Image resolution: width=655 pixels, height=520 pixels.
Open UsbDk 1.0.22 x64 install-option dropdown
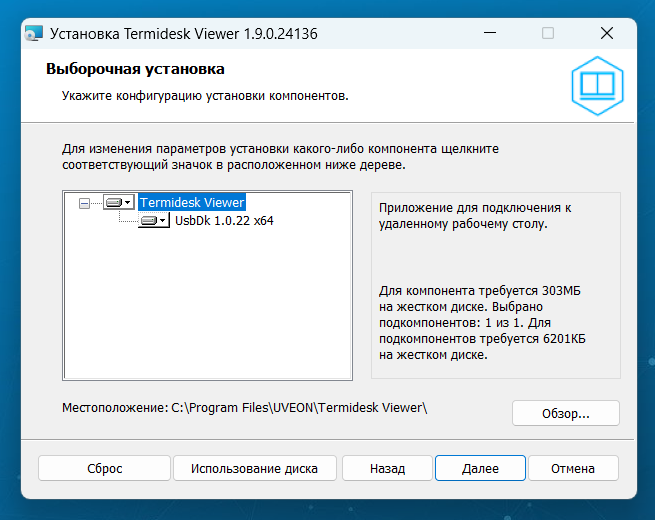point(154,220)
